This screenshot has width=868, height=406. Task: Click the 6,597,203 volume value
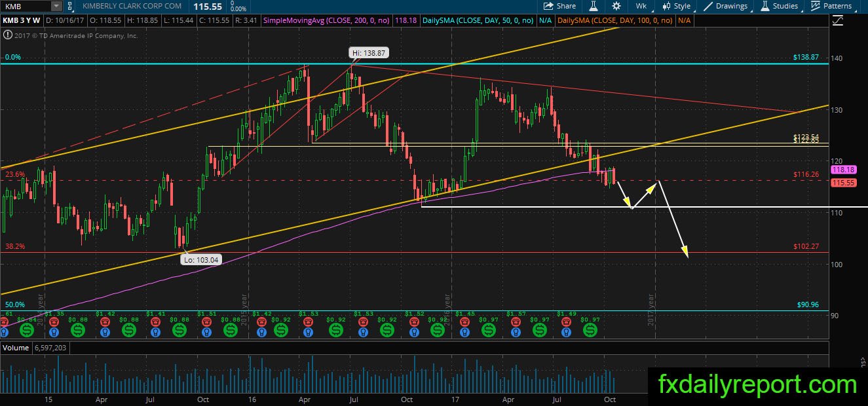pyautogui.click(x=50, y=348)
